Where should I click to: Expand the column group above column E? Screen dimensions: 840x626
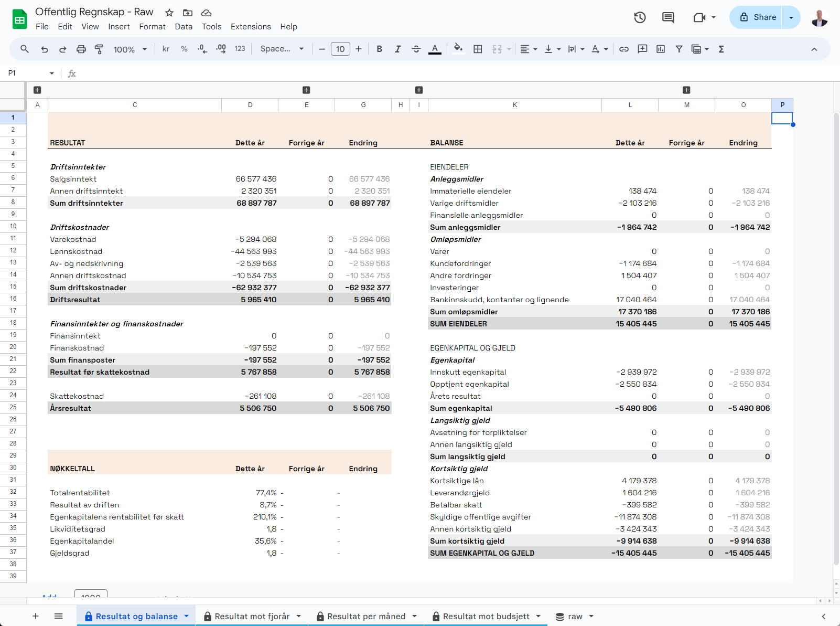point(306,90)
